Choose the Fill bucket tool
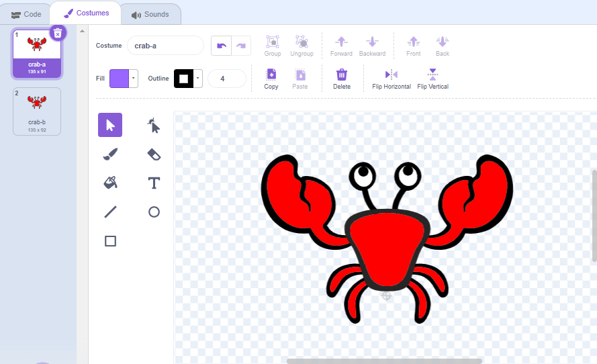This screenshot has width=597, height=364. point(110,183)
